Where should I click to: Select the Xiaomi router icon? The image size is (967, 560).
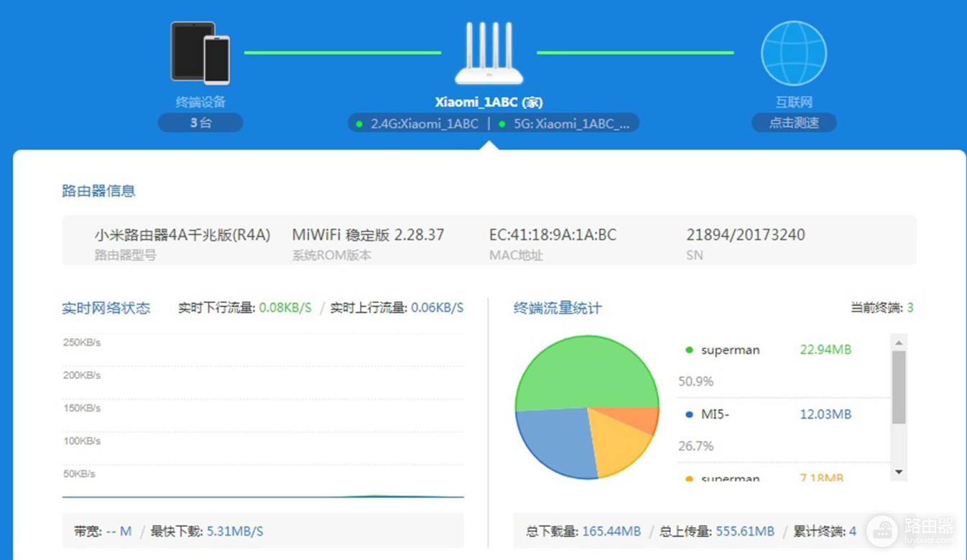point(489,54)
